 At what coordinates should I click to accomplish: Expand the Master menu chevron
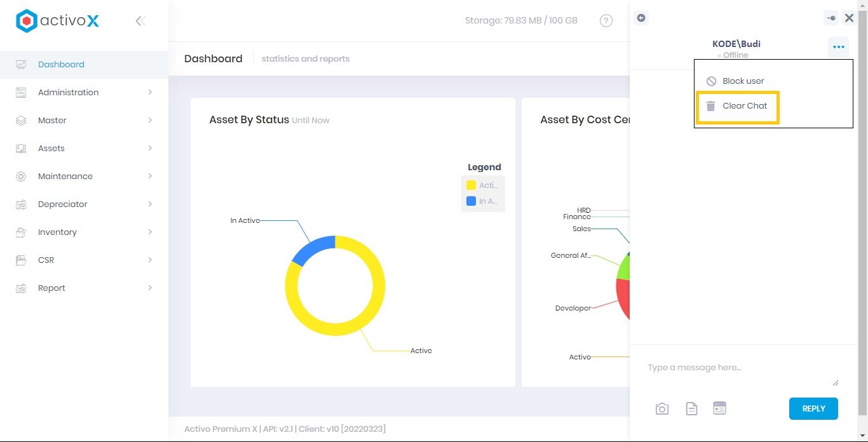150,120
